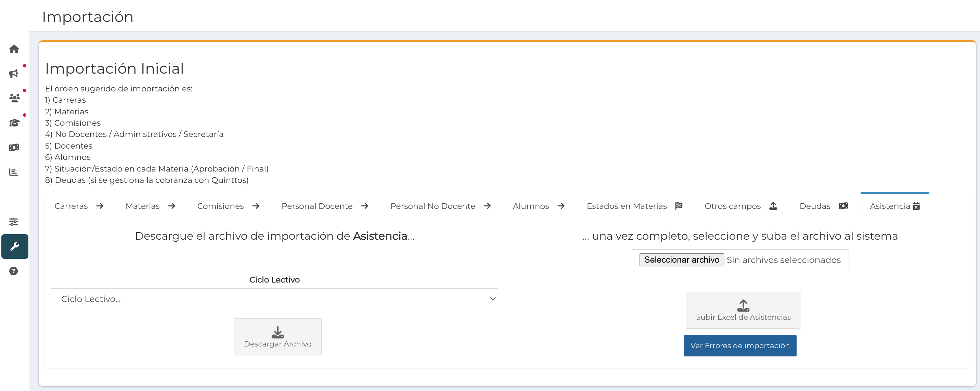Click the Descargar Archivo button
Viewport: 980px width, 391px height.
(x=278, y=337)
